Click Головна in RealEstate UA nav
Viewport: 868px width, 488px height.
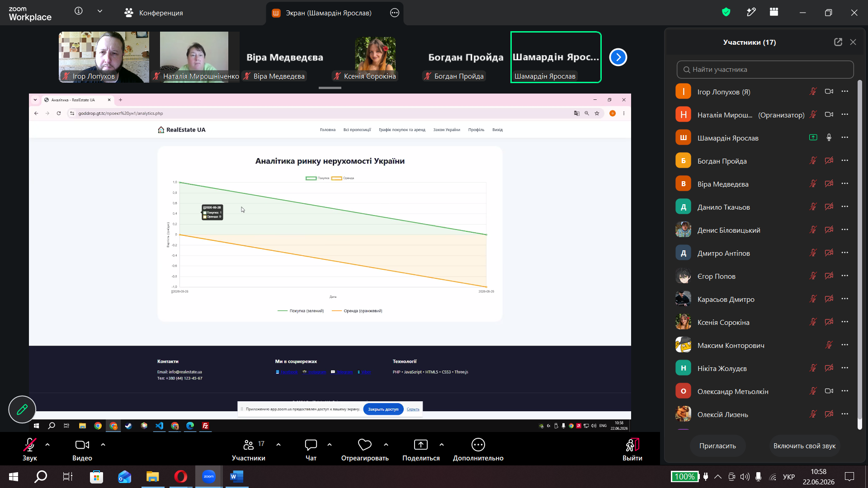pos(328,130)
